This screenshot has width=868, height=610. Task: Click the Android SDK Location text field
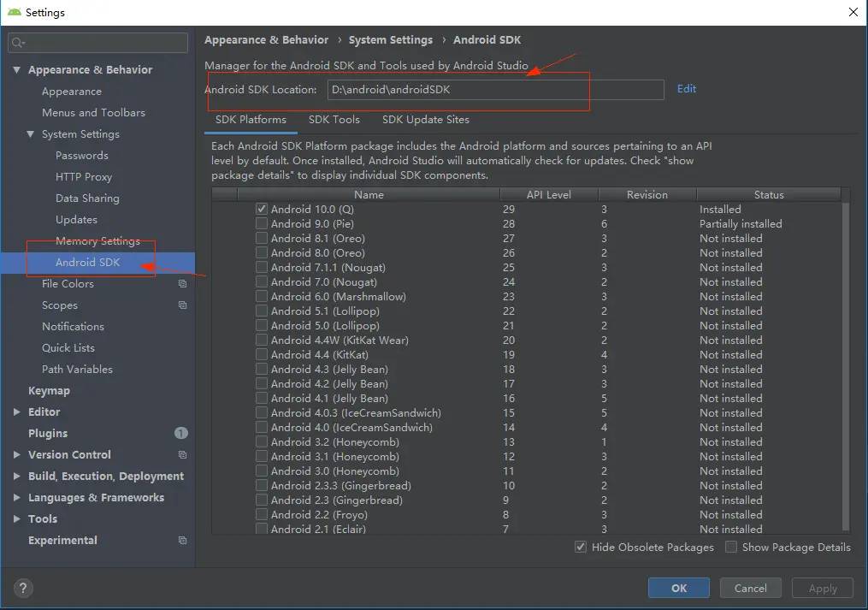(x=495, y=90)
